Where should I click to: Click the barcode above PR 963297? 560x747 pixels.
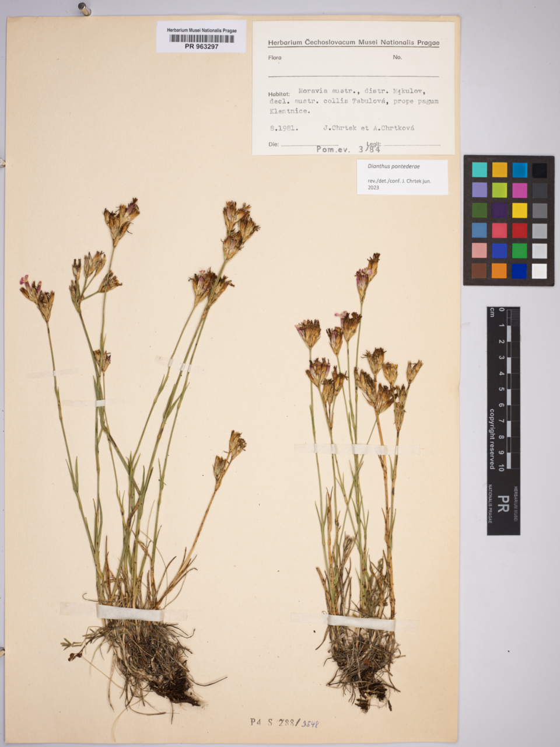(x=201, y=39)
